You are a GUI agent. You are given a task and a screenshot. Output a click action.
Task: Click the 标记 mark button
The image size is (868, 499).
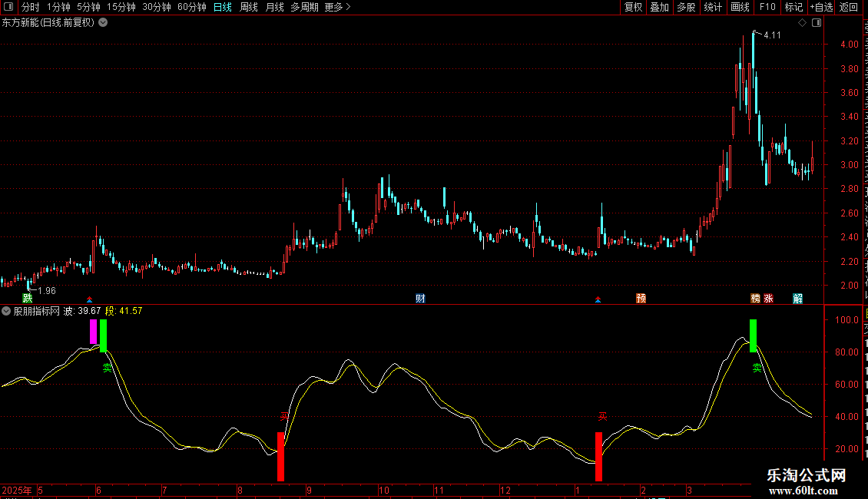[x=793, y=7]
